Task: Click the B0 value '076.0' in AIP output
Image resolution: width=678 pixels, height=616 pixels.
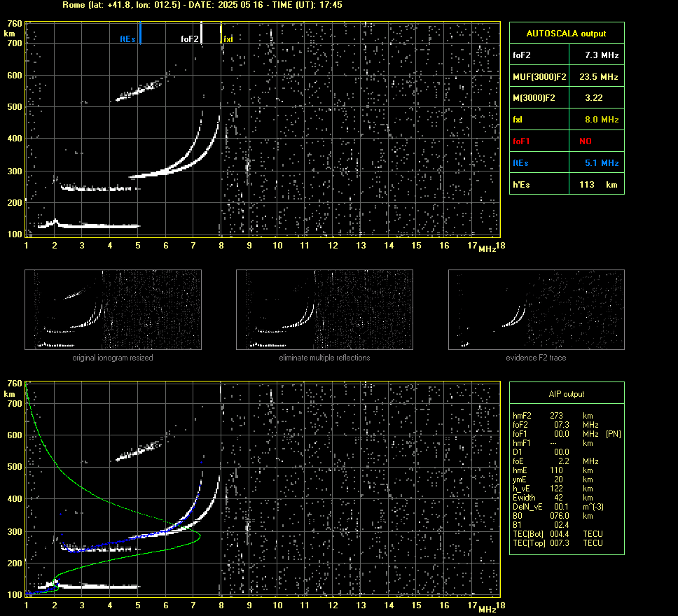Action: tap(560, 516)
